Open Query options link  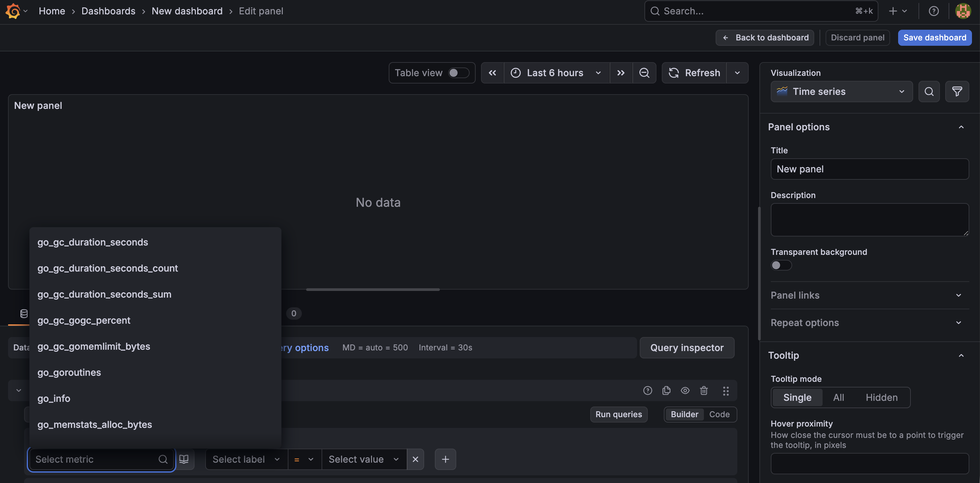click(305, 348)
